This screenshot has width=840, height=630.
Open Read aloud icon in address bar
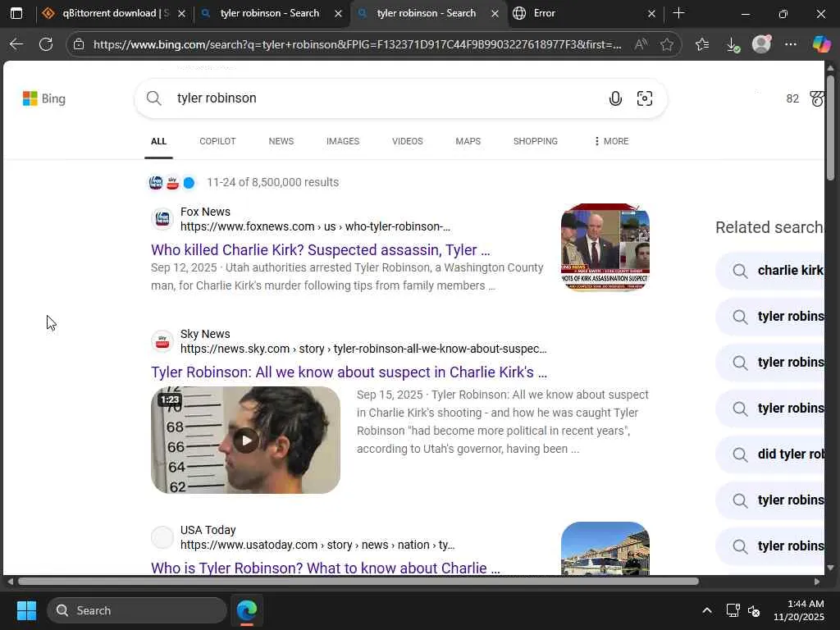[x=641, y=44]
